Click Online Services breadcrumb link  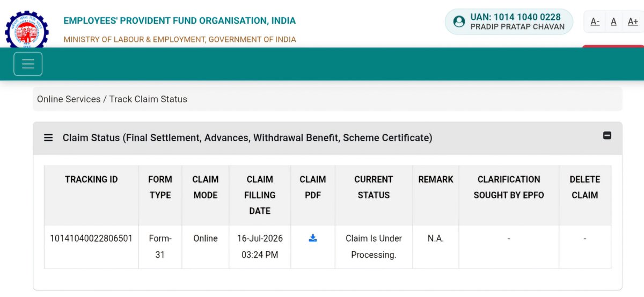tap(69, 99)
